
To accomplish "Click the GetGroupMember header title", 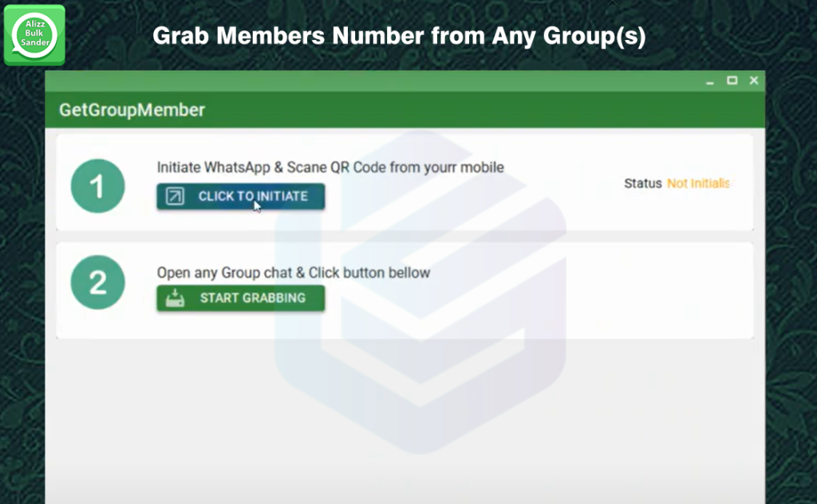I will tap(132, 110).
